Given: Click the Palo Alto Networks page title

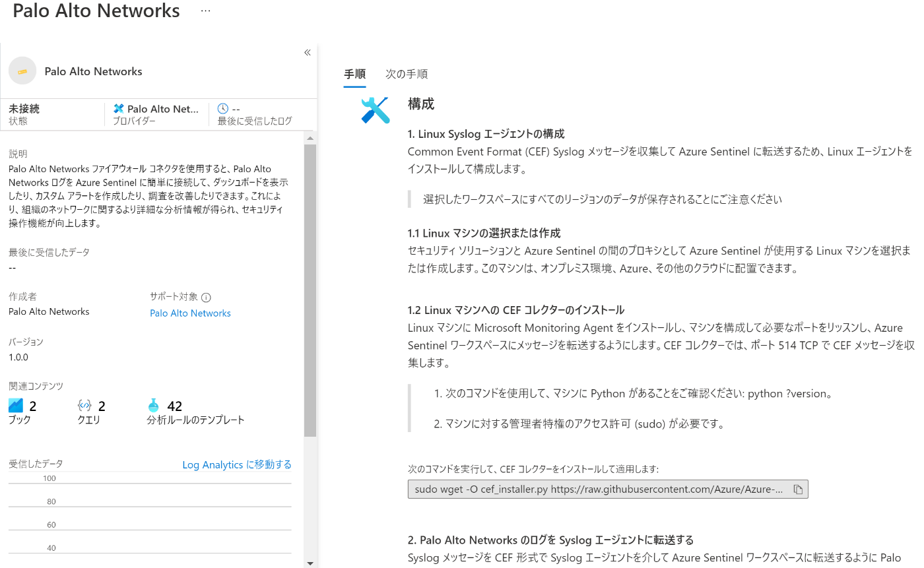Looking at the screenshot, I should coord(96,11).
